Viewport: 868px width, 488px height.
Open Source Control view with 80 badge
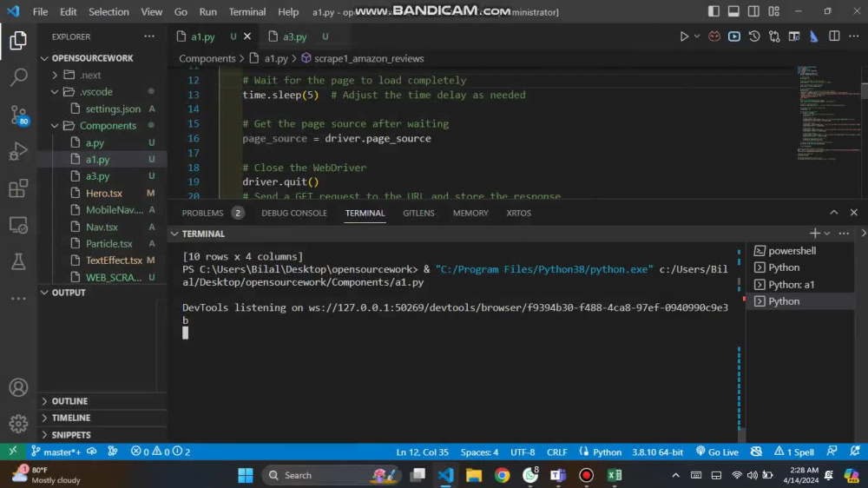(18, 115)
